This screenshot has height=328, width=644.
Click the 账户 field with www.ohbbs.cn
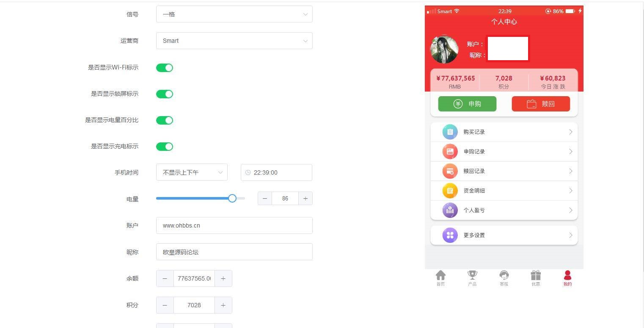point(234,225)
